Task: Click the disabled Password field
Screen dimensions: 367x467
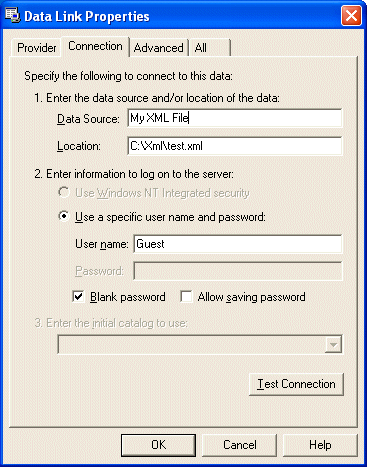Action: coord(238,271)
